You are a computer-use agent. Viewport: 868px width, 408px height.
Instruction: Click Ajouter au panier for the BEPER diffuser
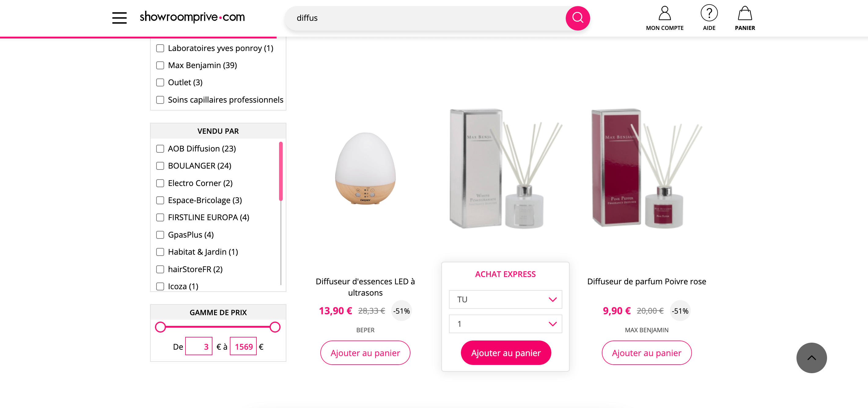pyautogui.click(x=365, y=352)
